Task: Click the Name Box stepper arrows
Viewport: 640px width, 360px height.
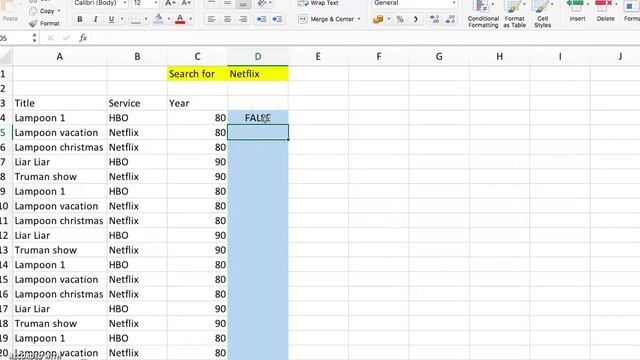Action: point(34,38)
